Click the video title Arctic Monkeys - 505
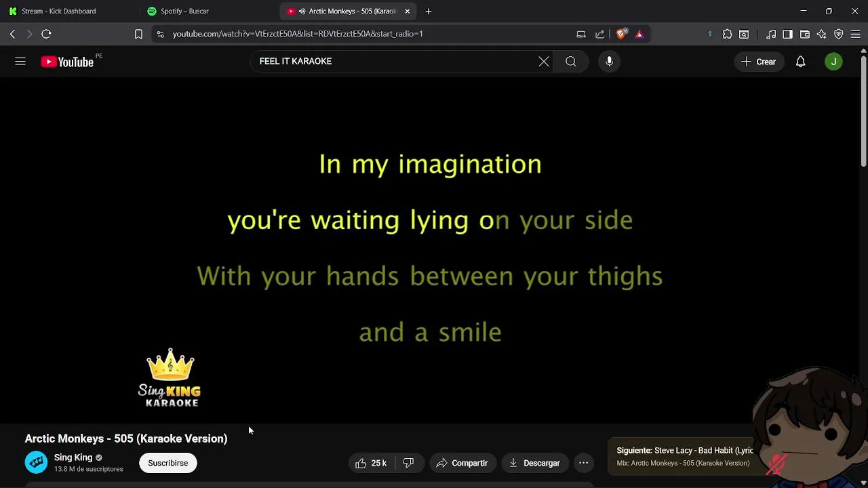This screenshot has width=868, height=488. point(126,439)
